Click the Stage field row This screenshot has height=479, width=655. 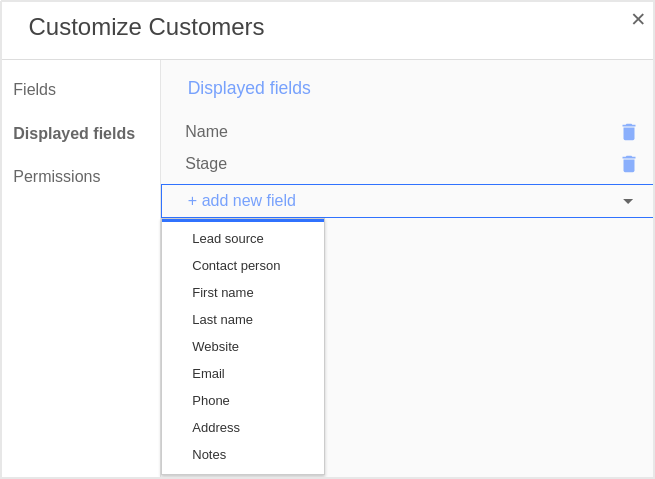pyautogui.click(x=407, y=164)
